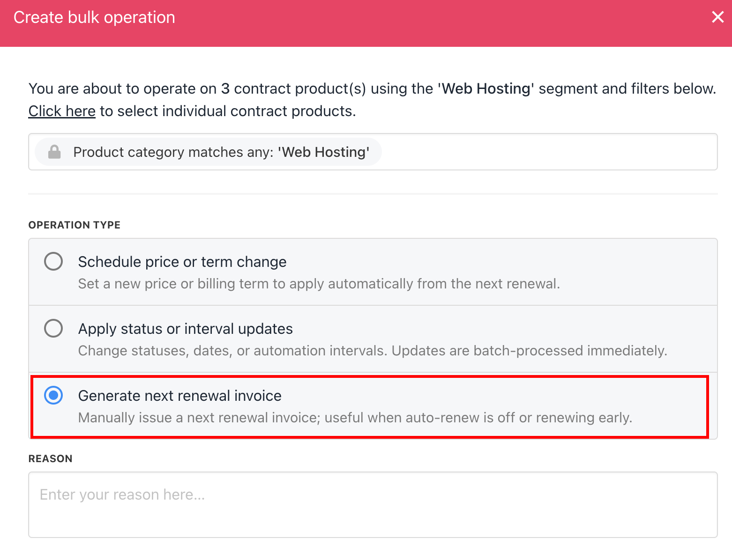Click the 'Set a new price' description text
The image size is (732, 560).
319,284
